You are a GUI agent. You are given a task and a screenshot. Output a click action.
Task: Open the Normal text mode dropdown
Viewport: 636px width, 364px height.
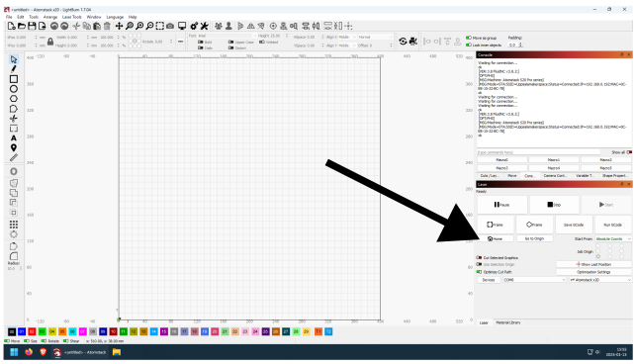(376, 37)
